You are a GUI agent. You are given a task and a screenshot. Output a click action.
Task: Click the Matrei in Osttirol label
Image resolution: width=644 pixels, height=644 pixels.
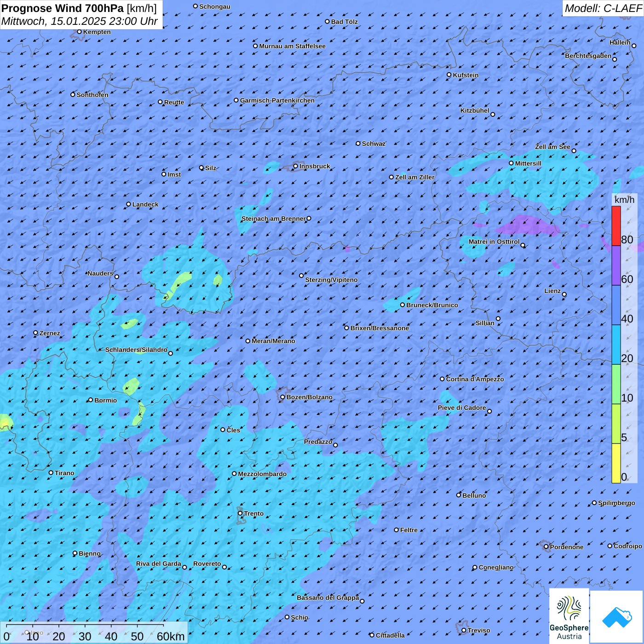tap(494, 241)
